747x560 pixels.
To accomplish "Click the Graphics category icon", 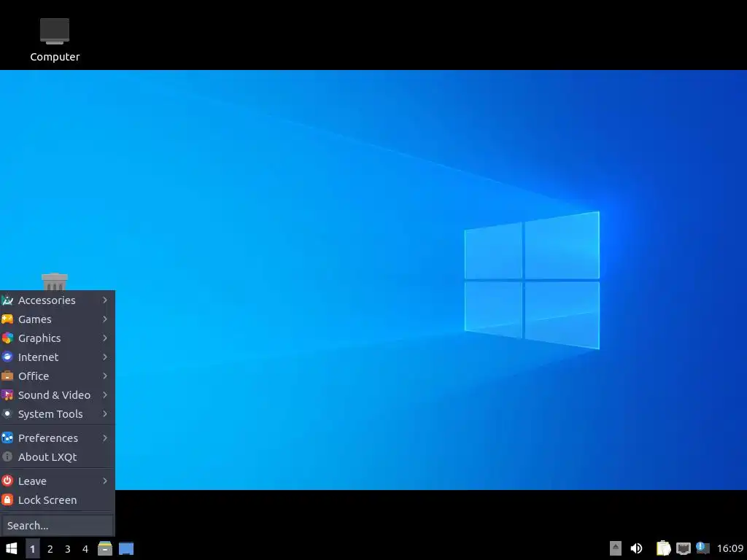I will pos(7,338).
